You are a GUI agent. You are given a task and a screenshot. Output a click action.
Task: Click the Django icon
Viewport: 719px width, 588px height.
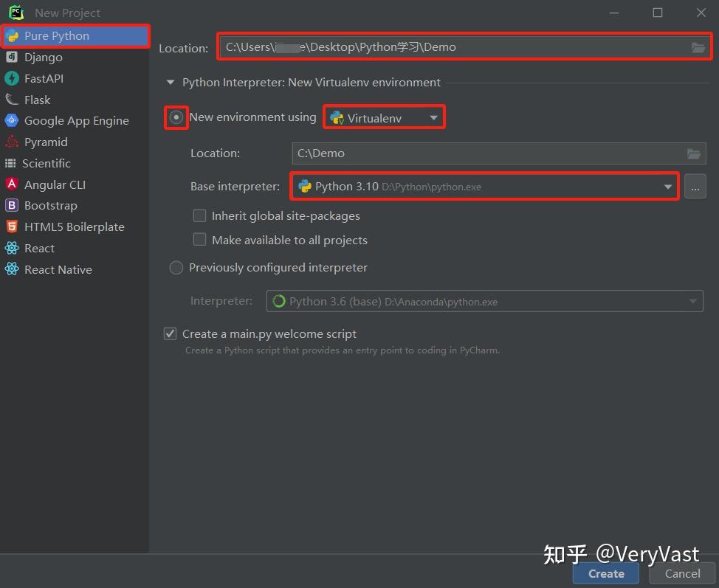click(12, 57)
